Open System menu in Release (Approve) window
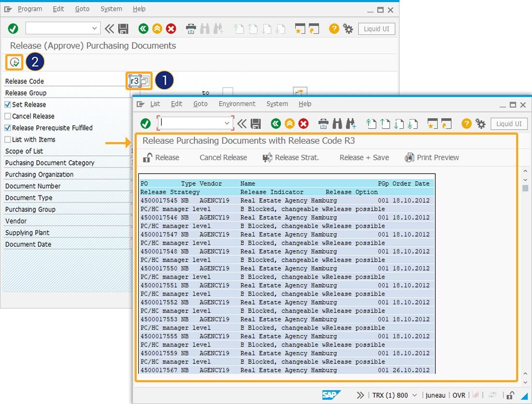Screen dimensions: 532x404 click(x=111, y=9)
